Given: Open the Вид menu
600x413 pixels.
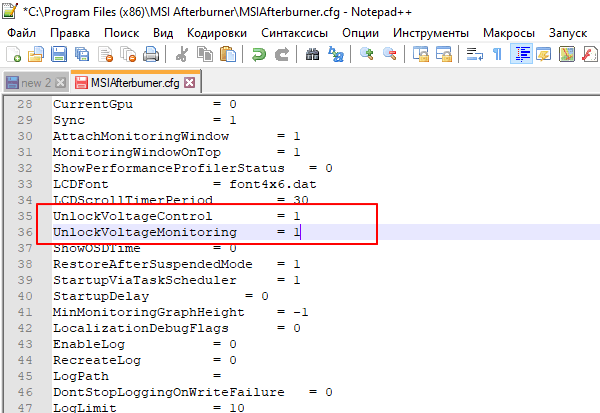Looking at the screenshot, I should coord(163,33).
